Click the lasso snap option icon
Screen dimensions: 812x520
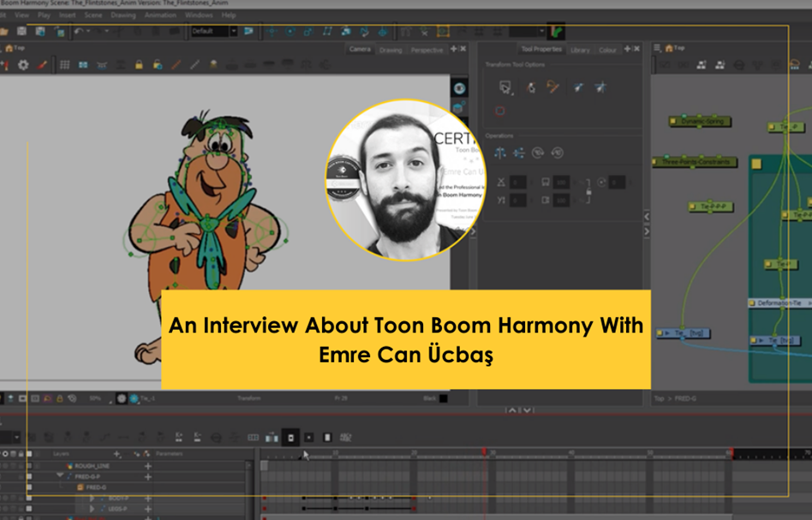pyautogui.click(x=552, y=87)
